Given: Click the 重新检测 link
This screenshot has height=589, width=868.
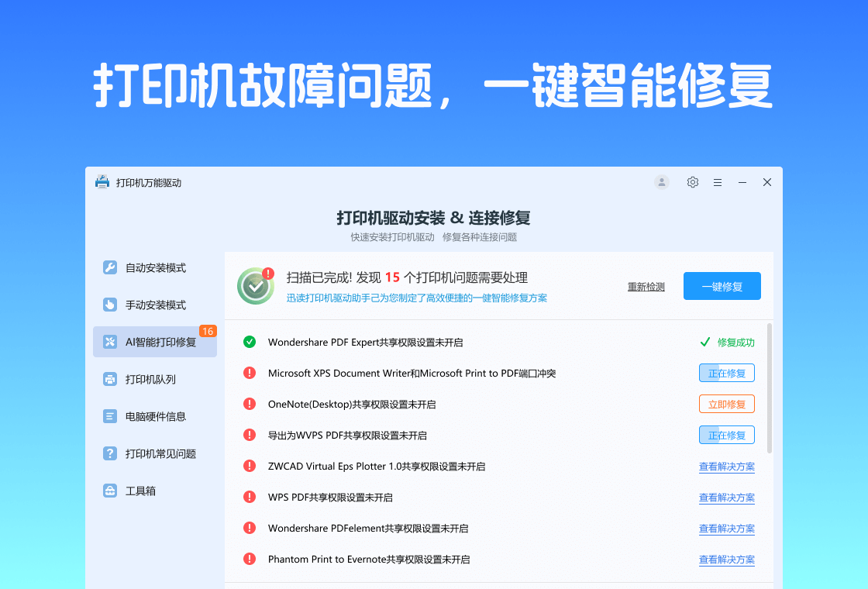Looking at the screenshot, I should 646,287.
